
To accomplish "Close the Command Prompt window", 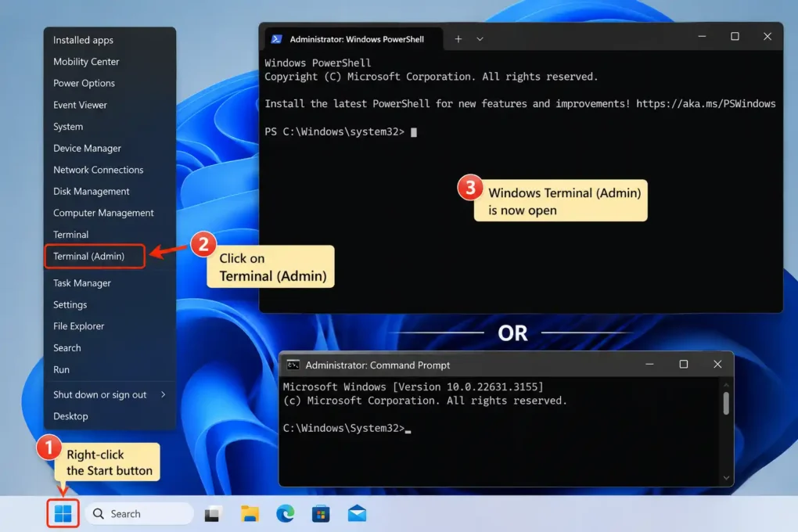I will pyautogui.click(x=717, y=365).
